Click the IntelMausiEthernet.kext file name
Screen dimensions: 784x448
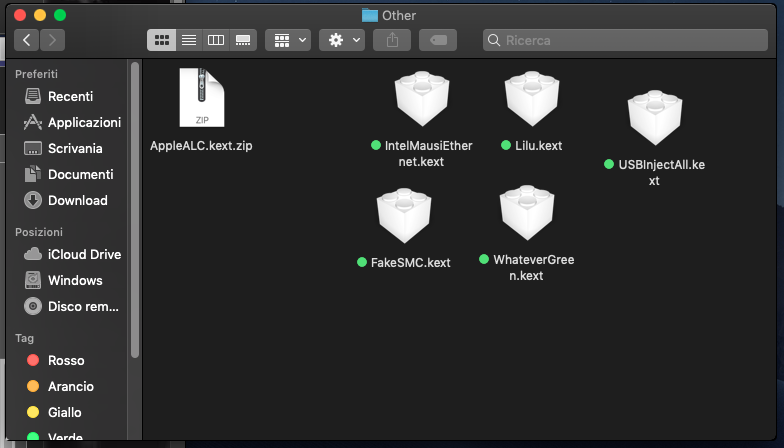coord(428,154)
